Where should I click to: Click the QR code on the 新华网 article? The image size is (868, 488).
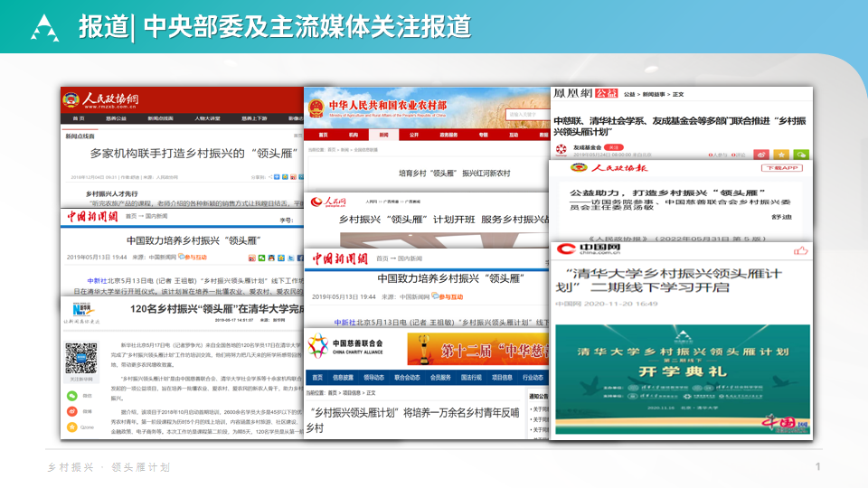pyautogui.click(x=81, y=359)
